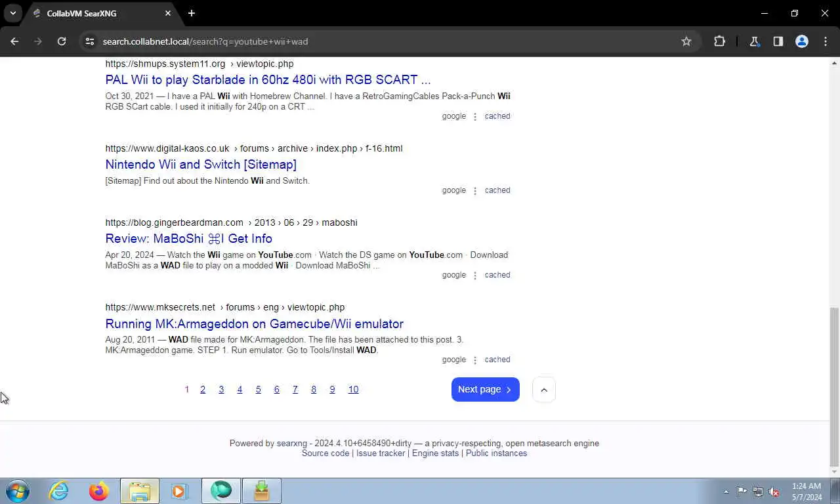Reload the current page
Viewport: 840px width, 504px height.
click(x=62, y=41)
